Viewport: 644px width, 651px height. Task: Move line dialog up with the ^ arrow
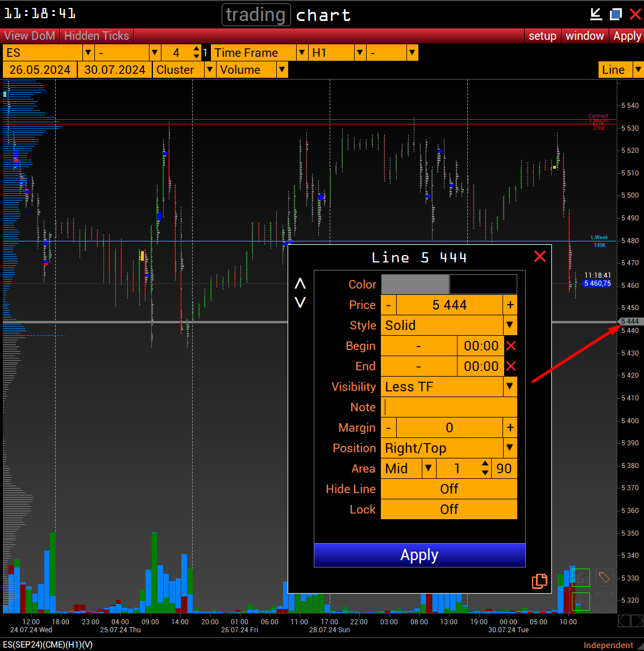point(300,284)
